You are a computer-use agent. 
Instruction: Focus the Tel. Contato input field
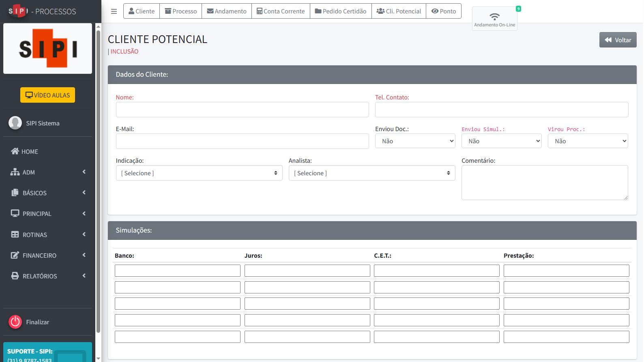tap(502, 110)
